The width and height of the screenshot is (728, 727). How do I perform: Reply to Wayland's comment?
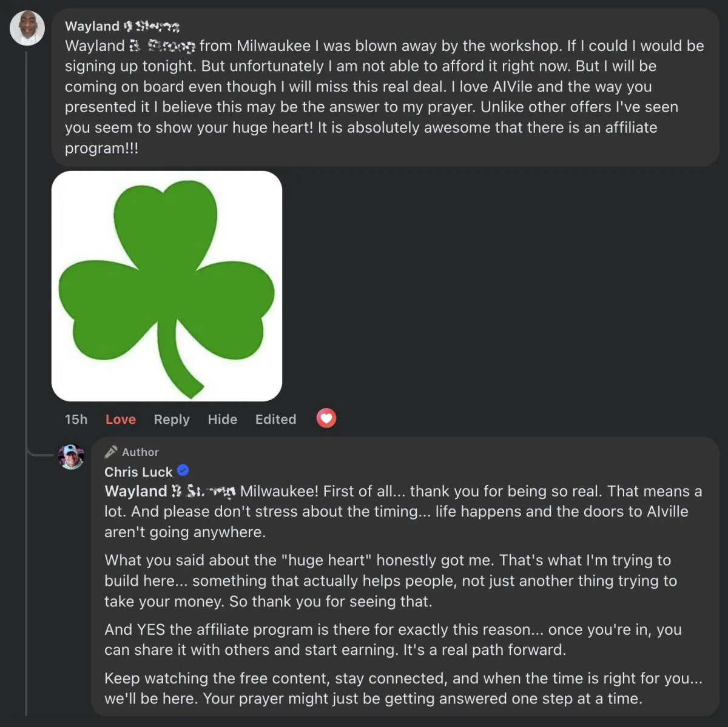pyautogui.click(x=172, y=420)
